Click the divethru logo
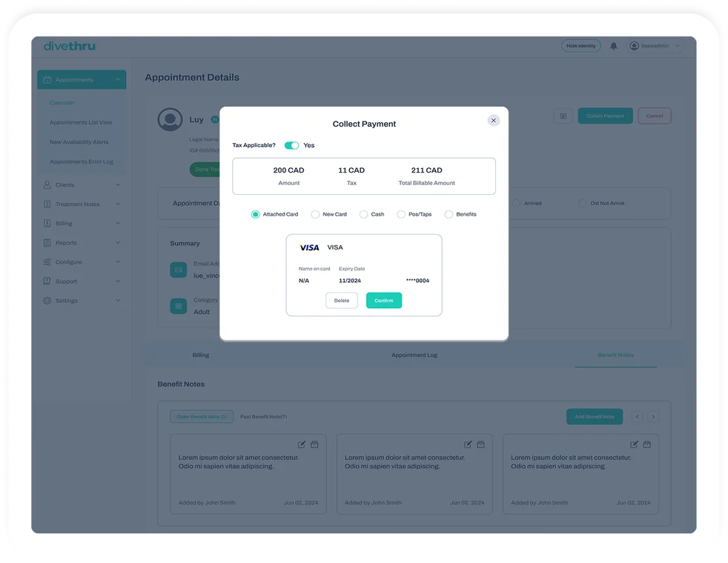This screenshot has width=728, height=563. (70, 46)
